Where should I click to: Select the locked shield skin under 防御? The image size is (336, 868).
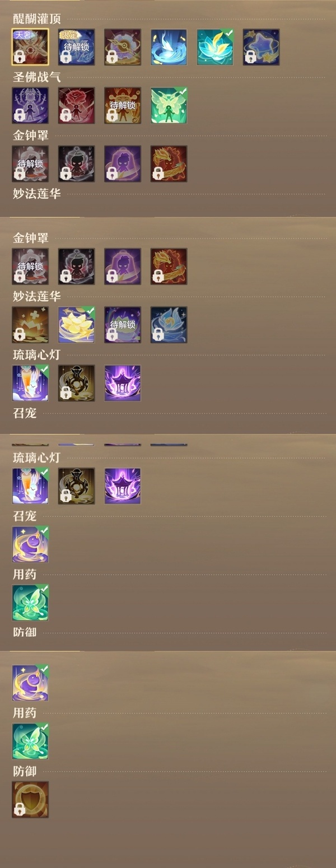click(30, 800)
